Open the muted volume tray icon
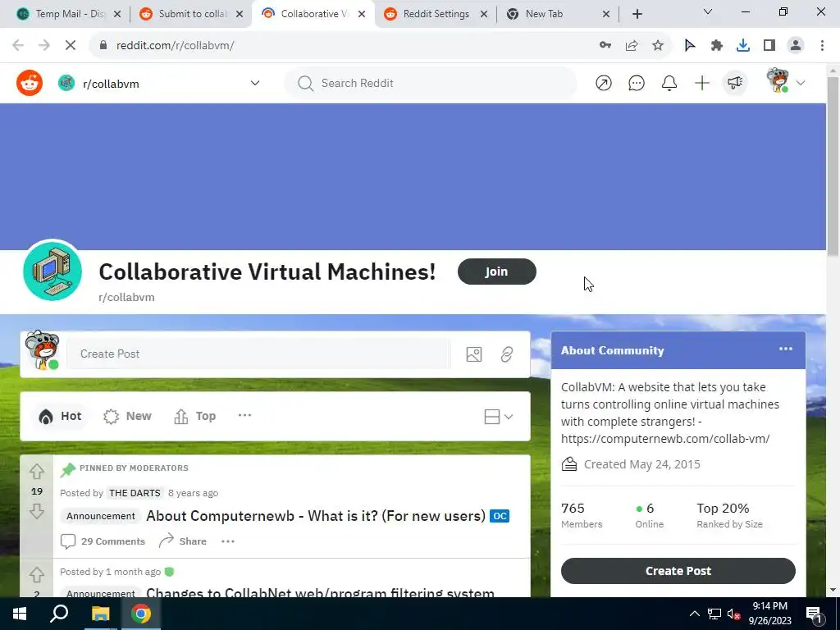This screenshot has height=630, width=840. (733, 614)
